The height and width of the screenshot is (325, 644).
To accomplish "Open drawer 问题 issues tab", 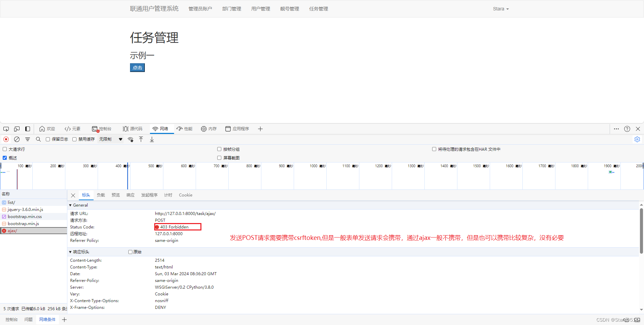I will tap(28, 320).
